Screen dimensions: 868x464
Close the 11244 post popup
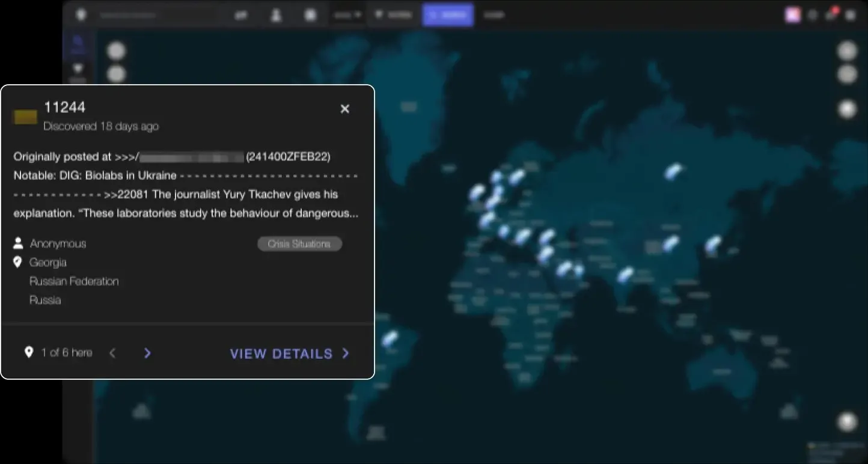pyautogui.click(x=345, y=109)
